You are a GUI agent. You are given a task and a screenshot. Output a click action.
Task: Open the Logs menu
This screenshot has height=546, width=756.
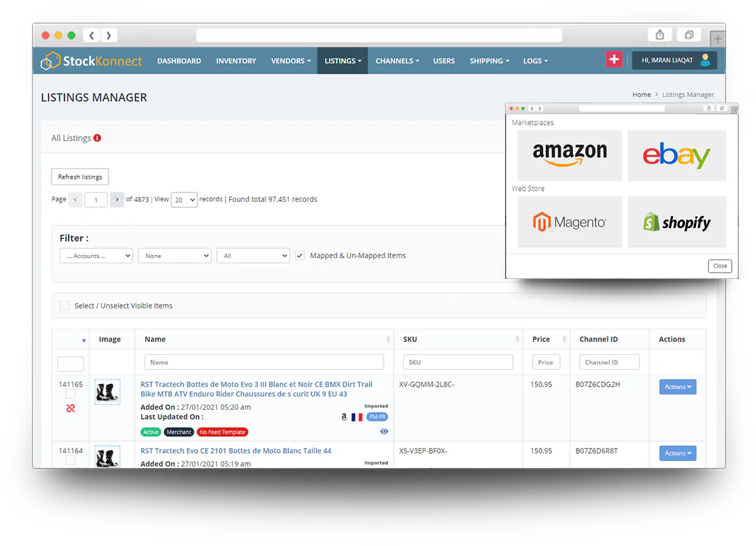(535, 61)
